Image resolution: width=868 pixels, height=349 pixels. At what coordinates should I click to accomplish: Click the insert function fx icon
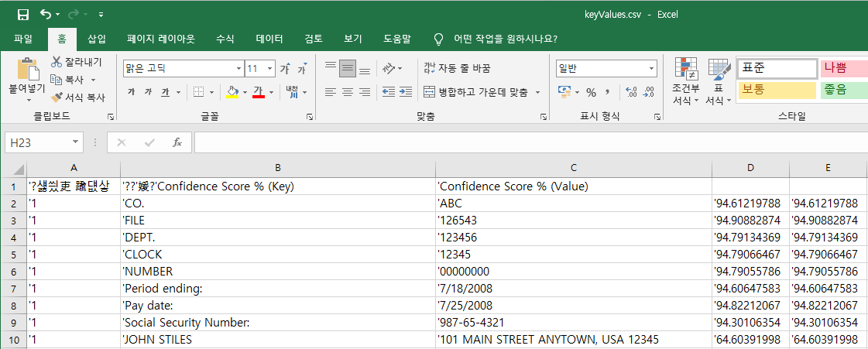177,142
